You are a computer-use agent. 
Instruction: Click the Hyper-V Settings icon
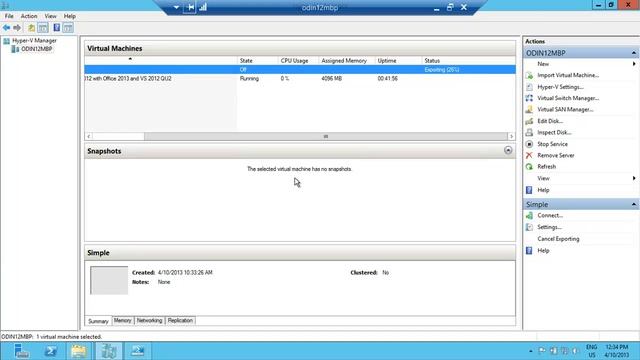[529, 87]
